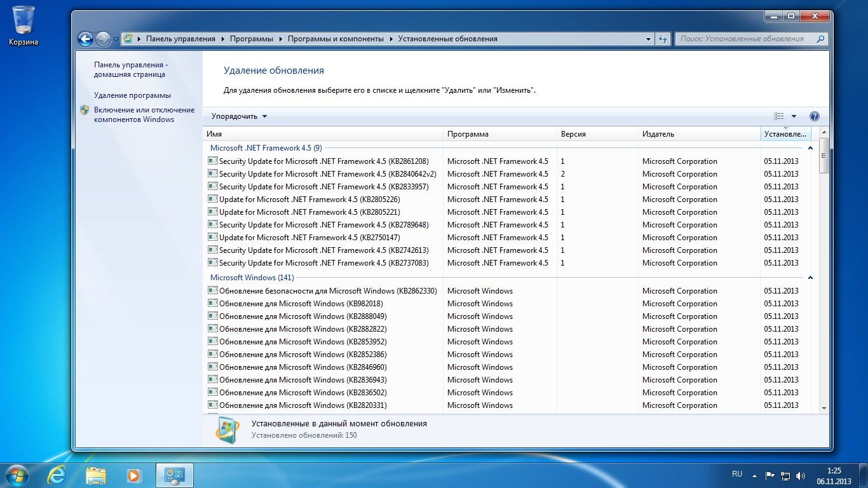Open the Recycle Bin (Корзина) desktop icon

pos(24,25)
